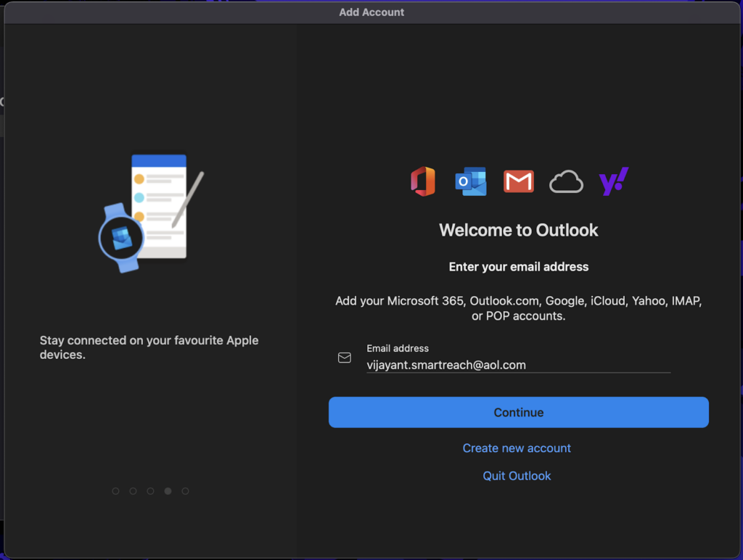Click the Welcome to Outlook heading

[518, 230]
